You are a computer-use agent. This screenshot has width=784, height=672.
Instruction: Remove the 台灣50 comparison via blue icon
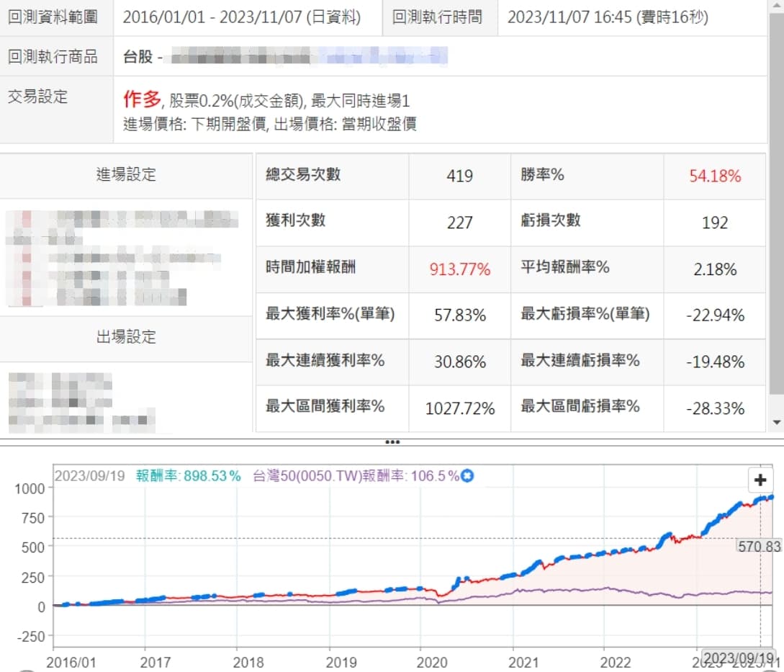click(467, 476)
